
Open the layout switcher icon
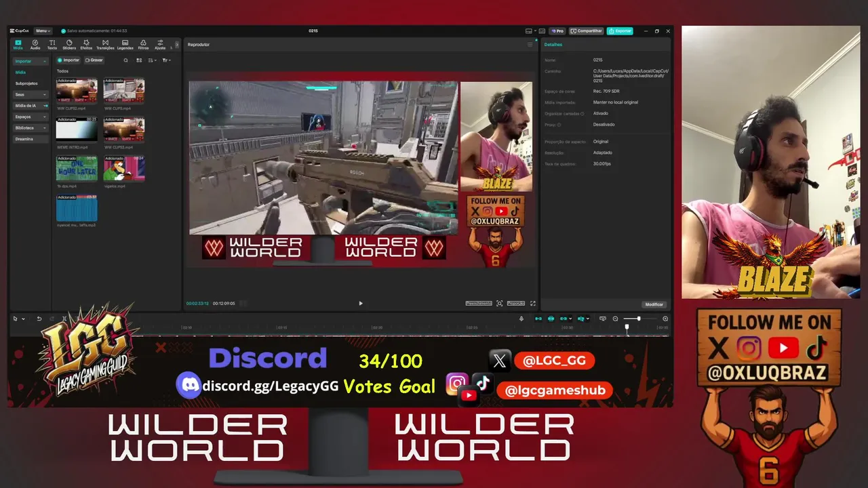pyautogui.click(x=530, y=31)
